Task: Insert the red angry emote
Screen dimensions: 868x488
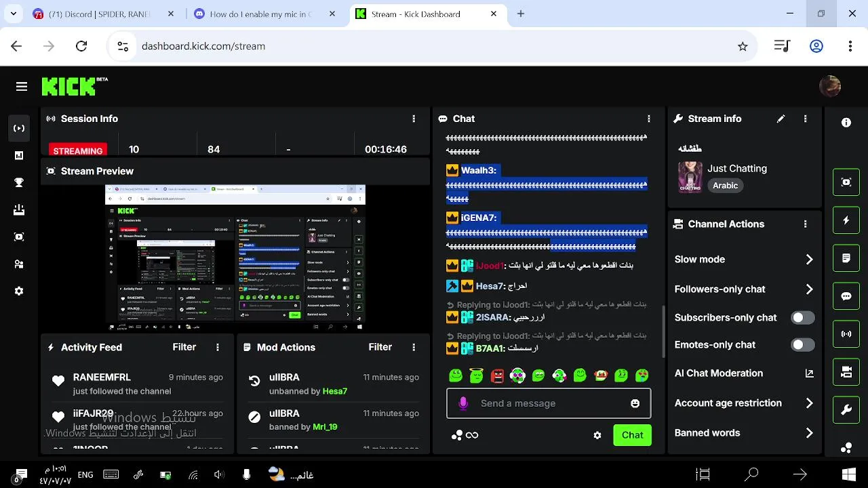Action: pos(497,375)
